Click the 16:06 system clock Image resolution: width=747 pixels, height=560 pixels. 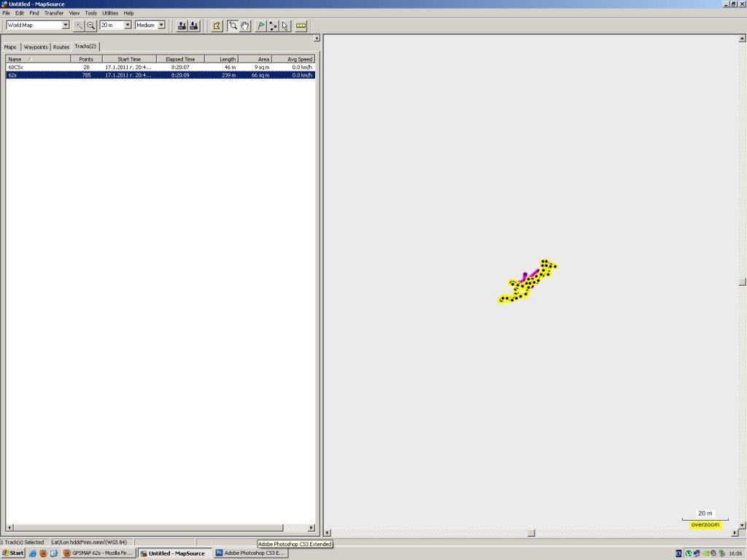[735, 553]
